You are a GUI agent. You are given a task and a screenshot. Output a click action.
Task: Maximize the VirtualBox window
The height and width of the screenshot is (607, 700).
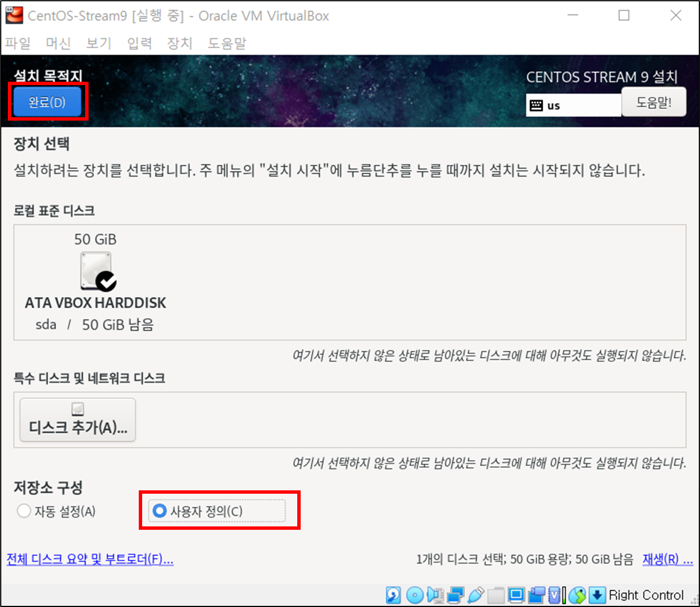tap(624, 15)
